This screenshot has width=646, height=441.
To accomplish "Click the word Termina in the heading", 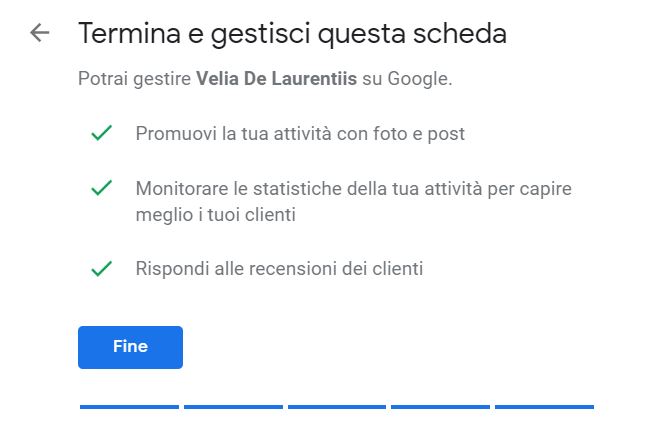I will tap(129, 33).
